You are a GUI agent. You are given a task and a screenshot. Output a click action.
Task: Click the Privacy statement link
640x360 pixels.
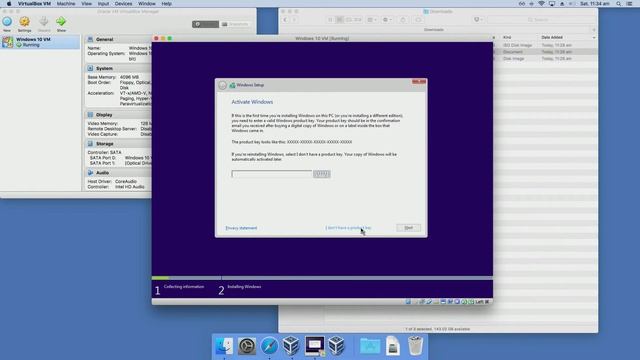241,228
